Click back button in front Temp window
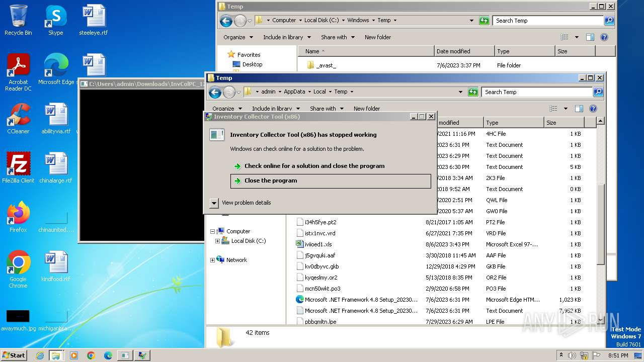The width and height of the screenshot is (644, 362). pos(215,92)
